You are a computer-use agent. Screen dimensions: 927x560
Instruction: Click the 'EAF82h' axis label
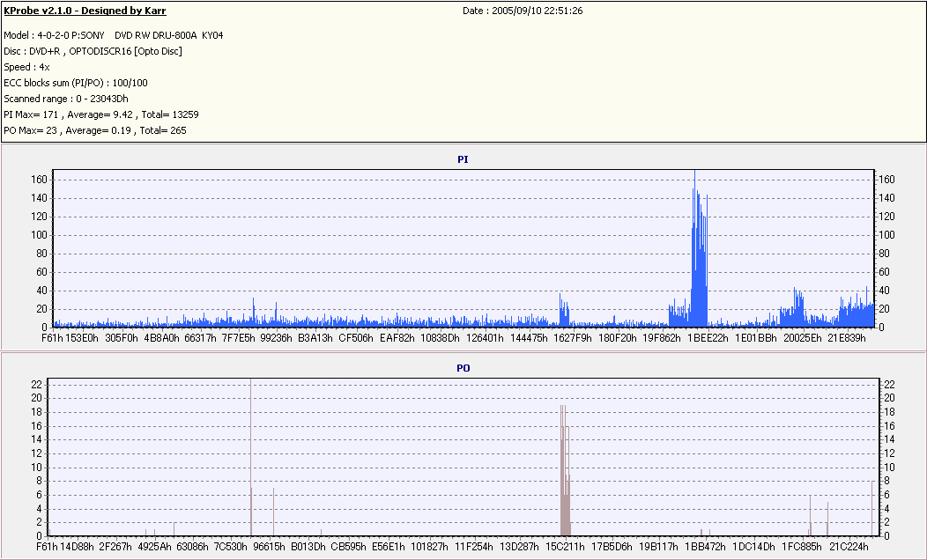(397, 338)
